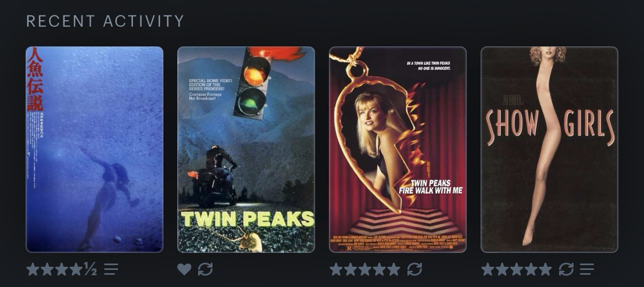Image resolution: width=644 pixels, height=287 pixels.
Task: Click the half-star symbol under the Japanese poster
Action: coord(90,269)
